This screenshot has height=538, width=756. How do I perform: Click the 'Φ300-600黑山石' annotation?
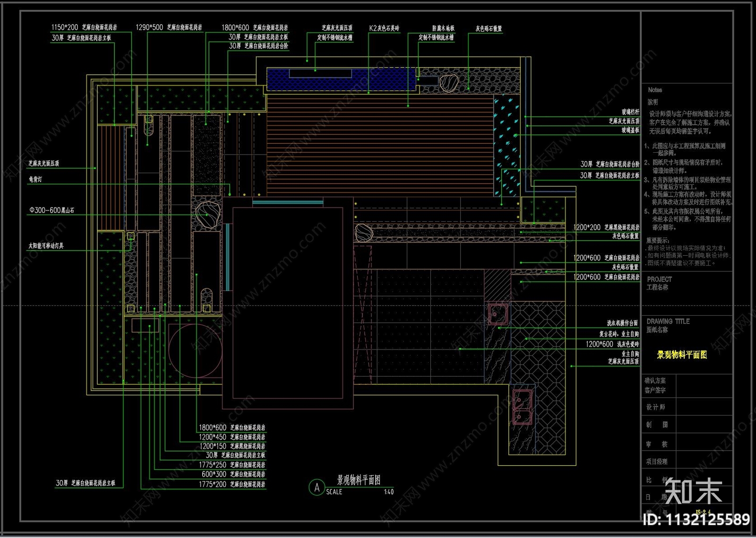(52, 210)
